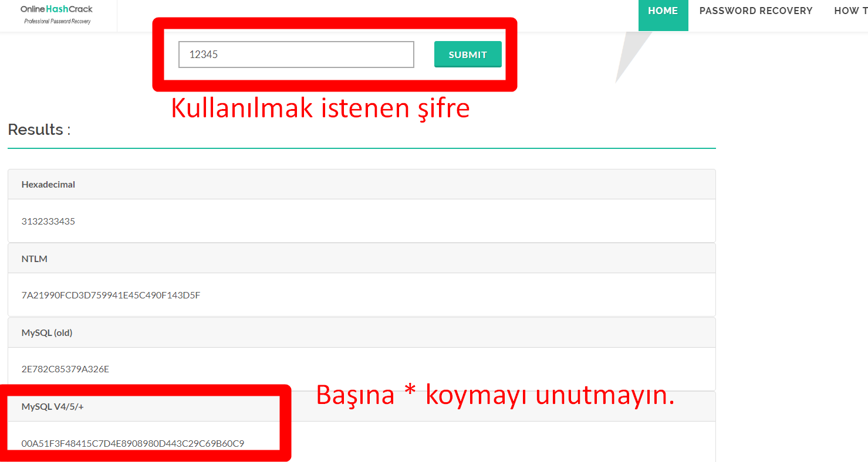Focus the password input field containing 12345
The height and width of the screenshot is (462, 868).
296,55
